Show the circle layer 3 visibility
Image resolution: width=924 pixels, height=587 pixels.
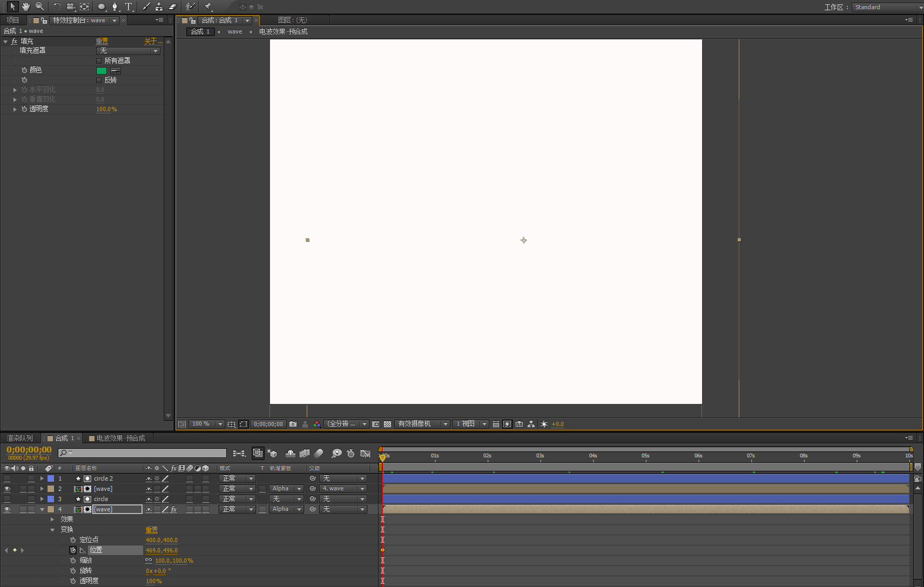point(7,499)
